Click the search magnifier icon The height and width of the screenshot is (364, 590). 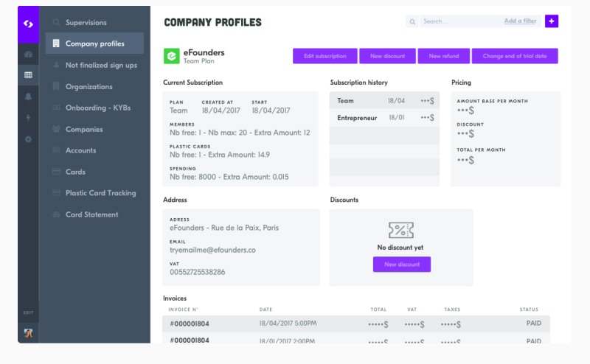tap(412, 21)
